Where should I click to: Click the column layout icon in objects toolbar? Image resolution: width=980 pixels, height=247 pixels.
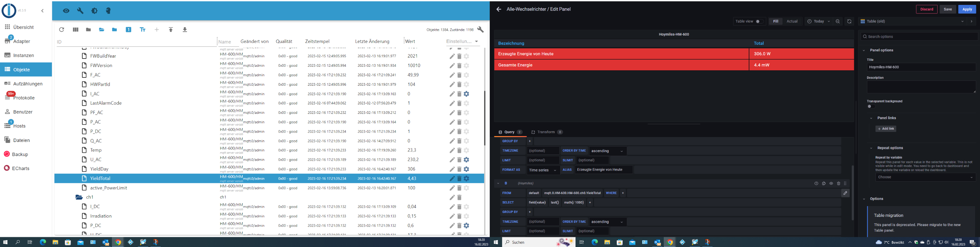[x=75, y=30]
